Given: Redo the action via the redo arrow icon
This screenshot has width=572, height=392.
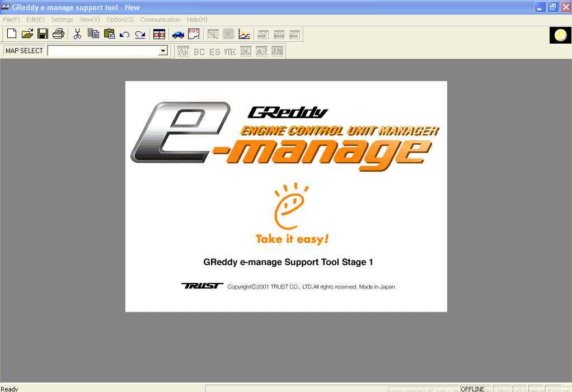Looking at the screenshot, I should pyautogui.click(x=140, y=35).
